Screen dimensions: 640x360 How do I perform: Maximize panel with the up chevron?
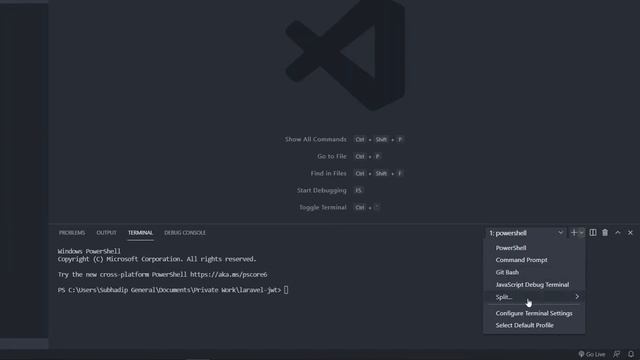(x=618, y=233)
